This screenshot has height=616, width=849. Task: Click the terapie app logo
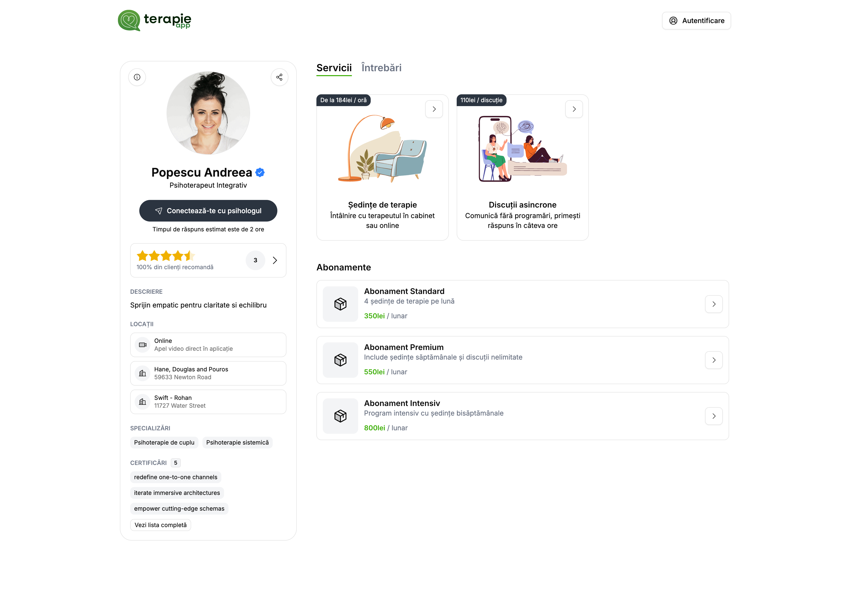(x=155, y=20)
